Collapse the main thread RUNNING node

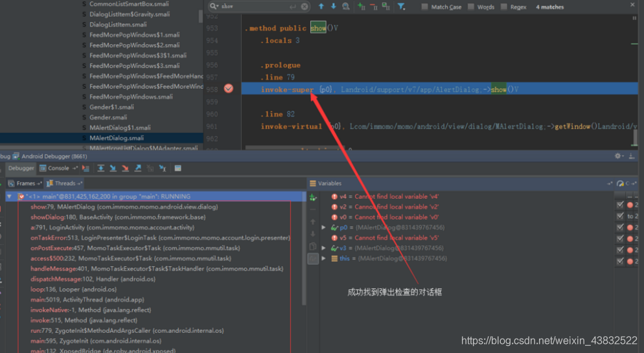click(9, 197)
